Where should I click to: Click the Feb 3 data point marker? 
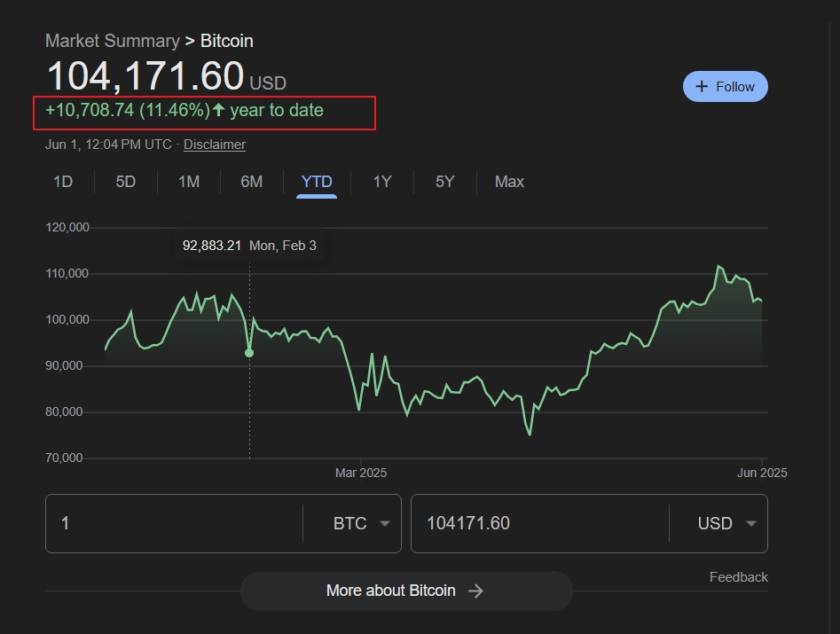(x=249, y=353)
